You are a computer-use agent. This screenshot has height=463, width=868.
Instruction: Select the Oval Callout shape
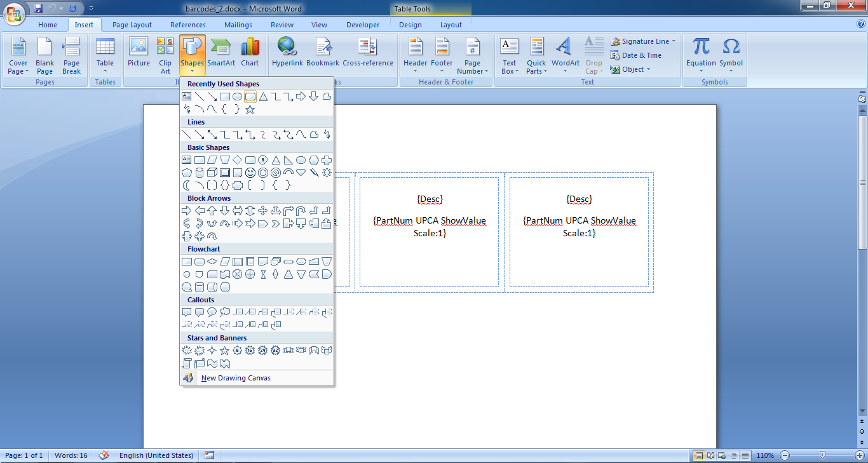[x=212, y=312]
